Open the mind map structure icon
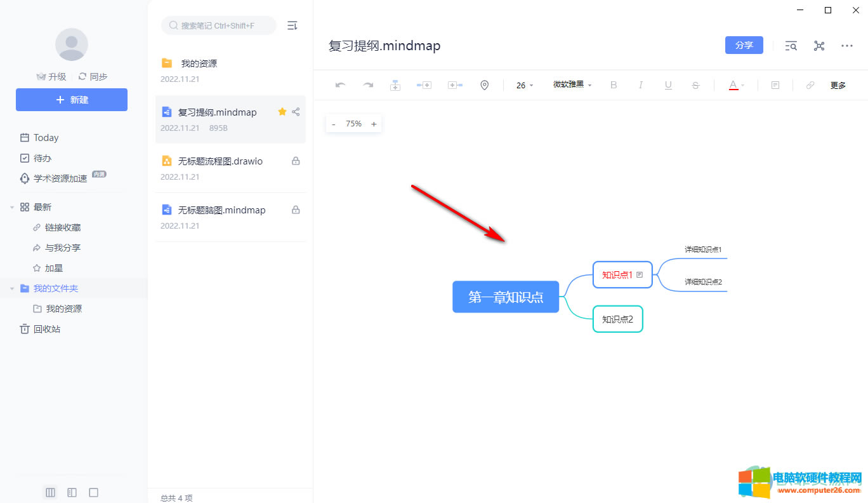 coord(819,46)
